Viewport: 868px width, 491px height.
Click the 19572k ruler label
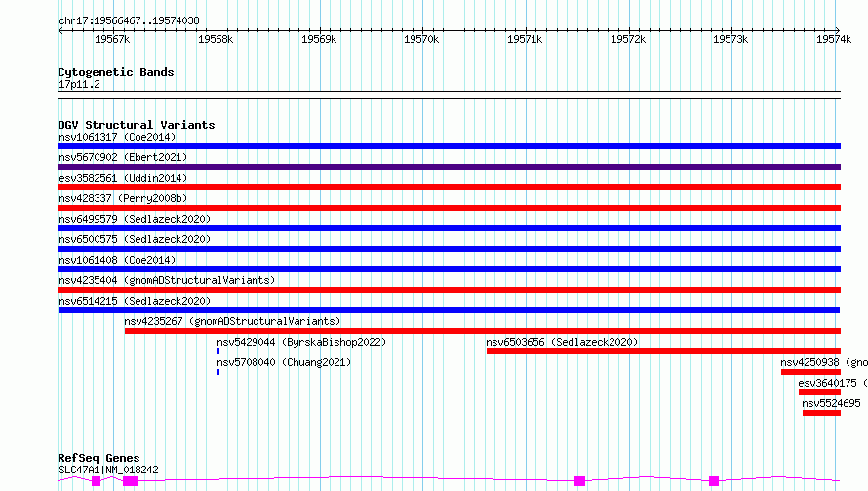coord(628,39)
